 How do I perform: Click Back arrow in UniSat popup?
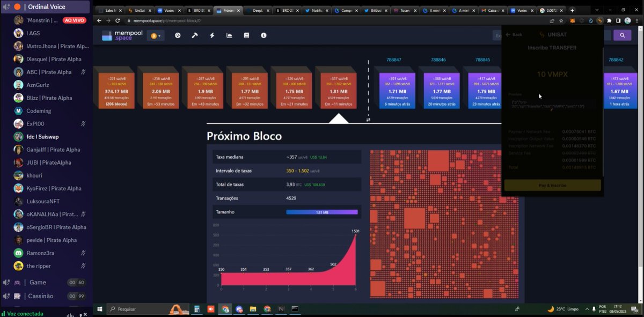[514, 34]
